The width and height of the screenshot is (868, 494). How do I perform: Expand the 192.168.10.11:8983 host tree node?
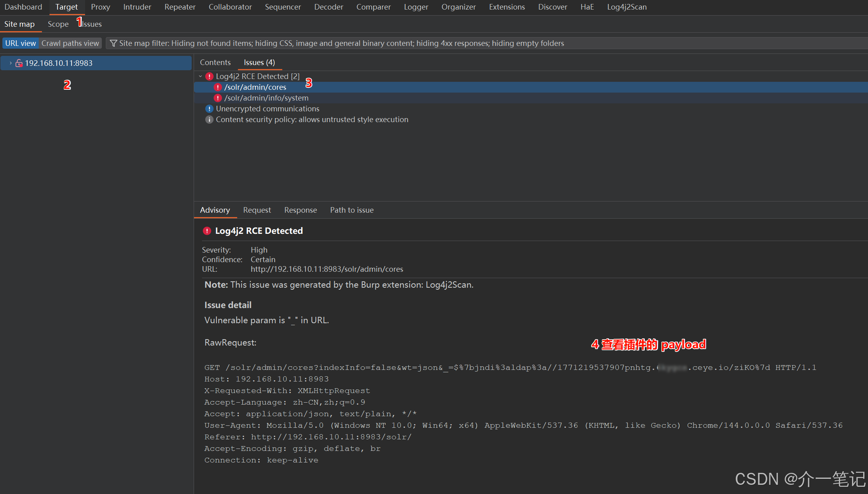click(x=10, y=63)
